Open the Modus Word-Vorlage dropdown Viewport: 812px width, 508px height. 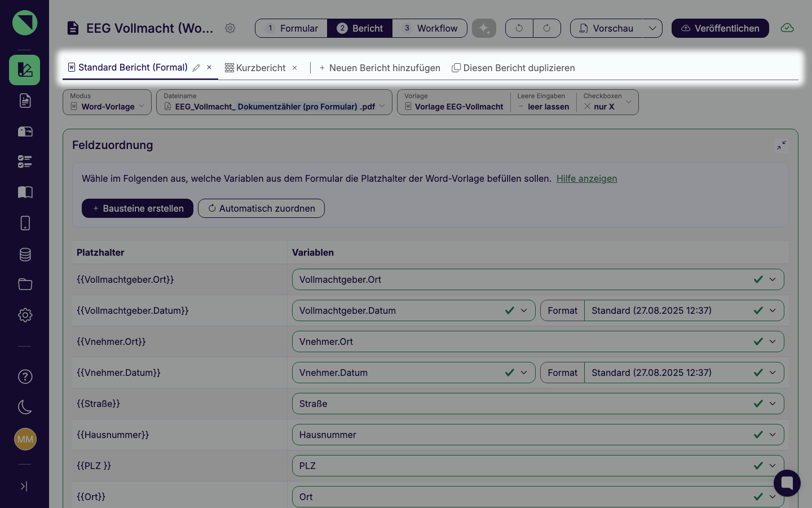[107, 102]
